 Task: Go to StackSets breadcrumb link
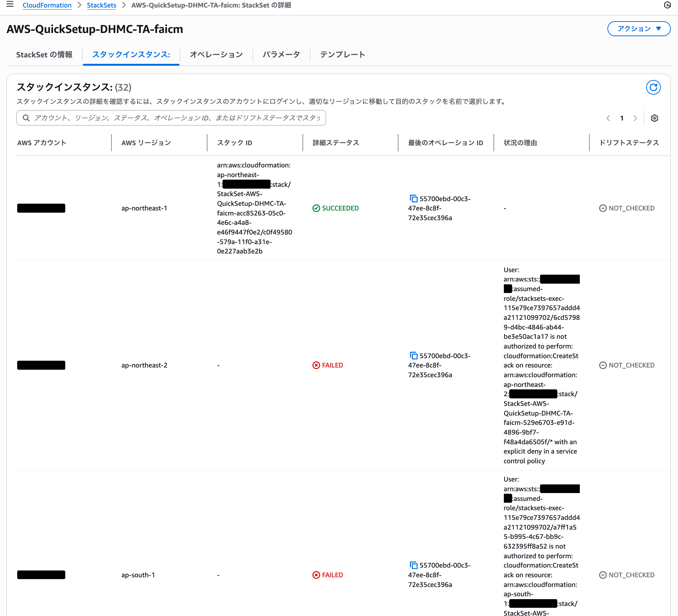coord(101,5)
